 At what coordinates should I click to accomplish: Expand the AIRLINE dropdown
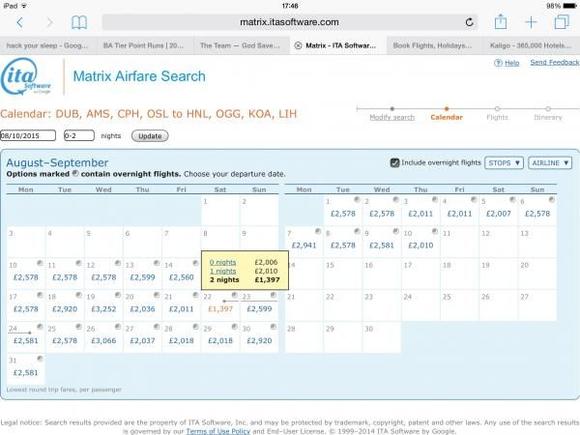[550, 163]
